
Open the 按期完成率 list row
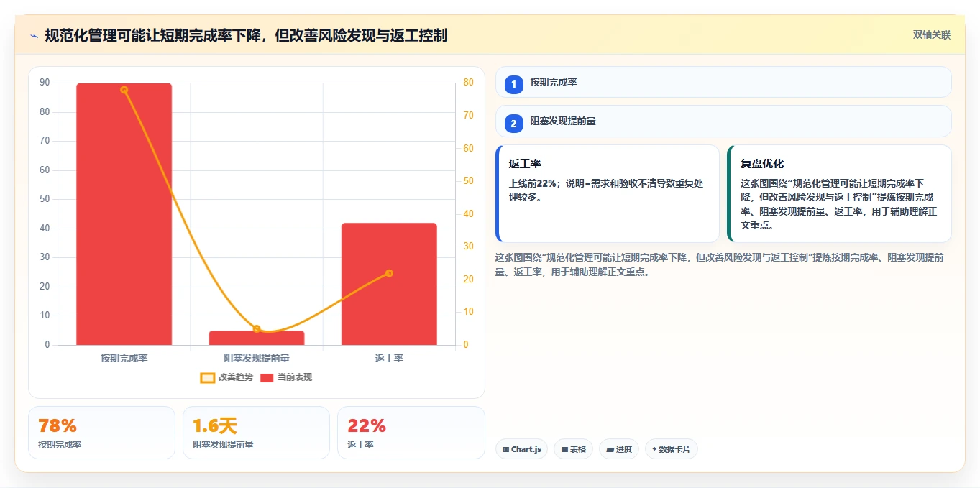tap(723, 82)
